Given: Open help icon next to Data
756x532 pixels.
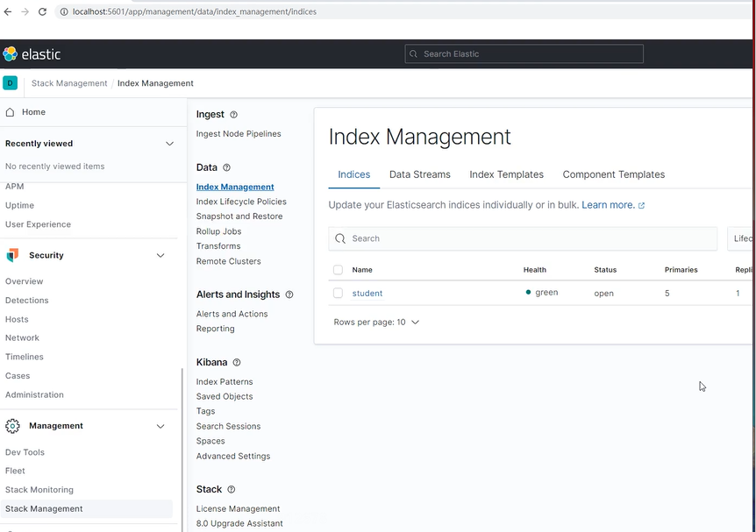Looking at the screenshot, I should pyautogui.click(x=226, y=167).
